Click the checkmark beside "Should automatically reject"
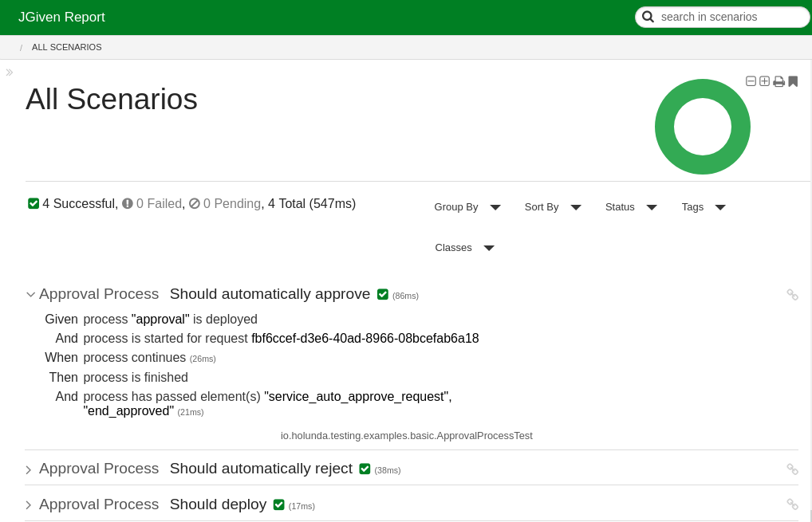 click(365, 469)
